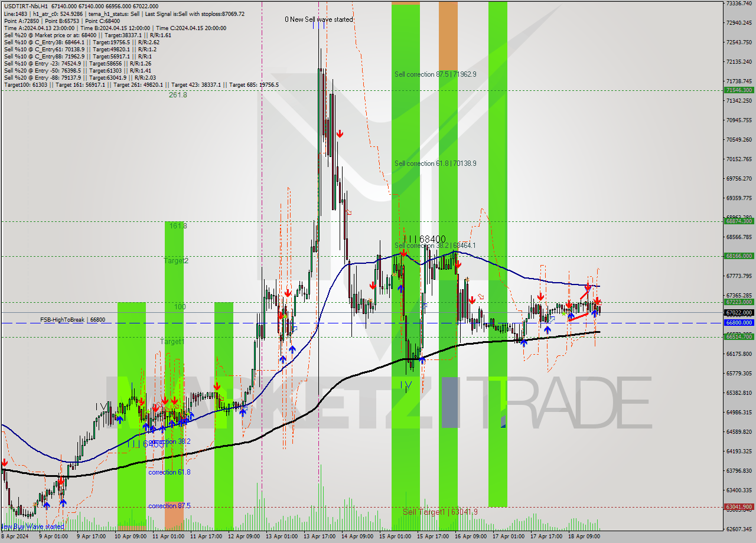Click the 70945.755 price axis value
Viewport: 756px width, 543px height.
click(x=738, y=120)
